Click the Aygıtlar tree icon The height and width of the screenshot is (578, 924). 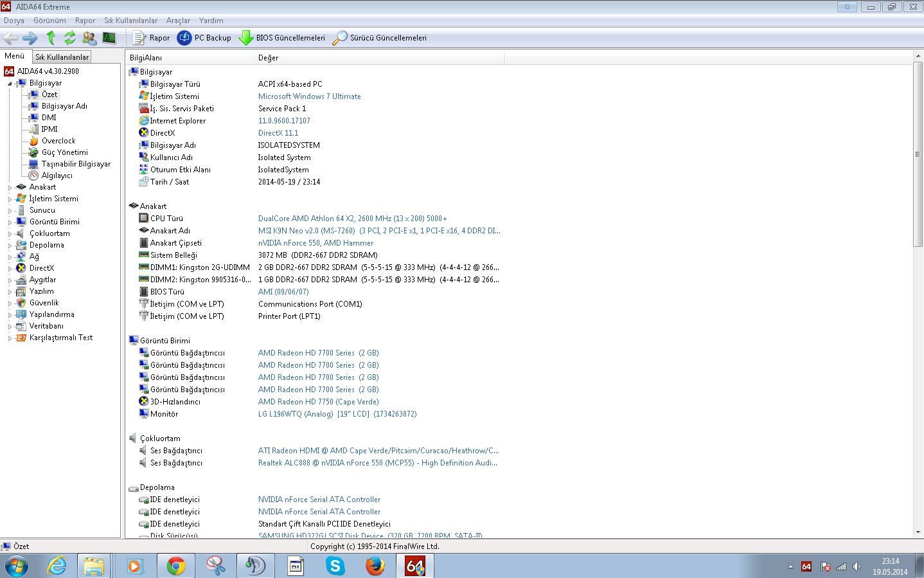point(21,280)
